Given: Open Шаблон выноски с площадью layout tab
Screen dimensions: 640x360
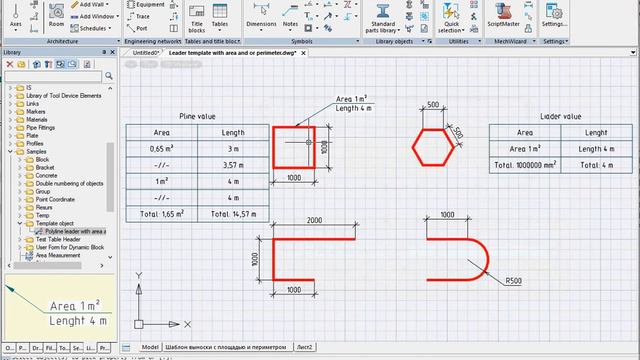Looking at the screenshot, I should tap(226, 347).
